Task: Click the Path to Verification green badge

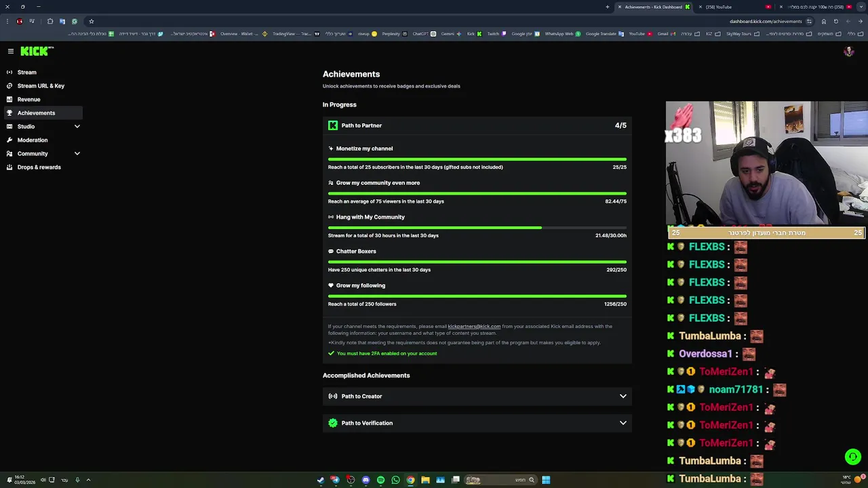Action: pyautogui.click(x=333, y=423)
